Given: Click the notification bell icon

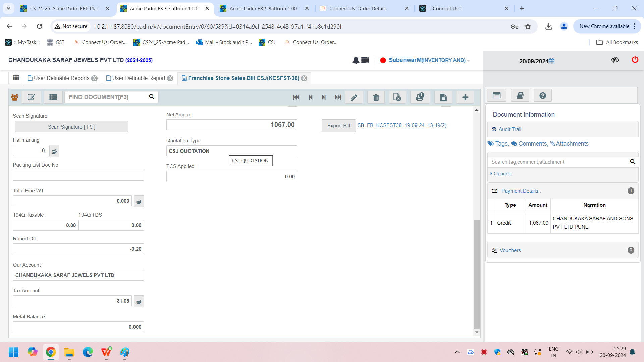Looking at the screenshot, I should click(356, 60).
